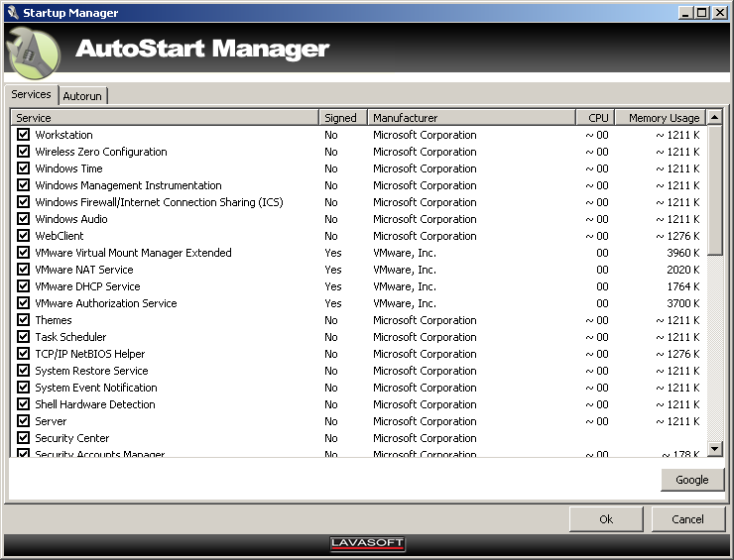
Task: Sort by the Memory Usage column header
Action: pyautogui.click(x=660, y=117)
